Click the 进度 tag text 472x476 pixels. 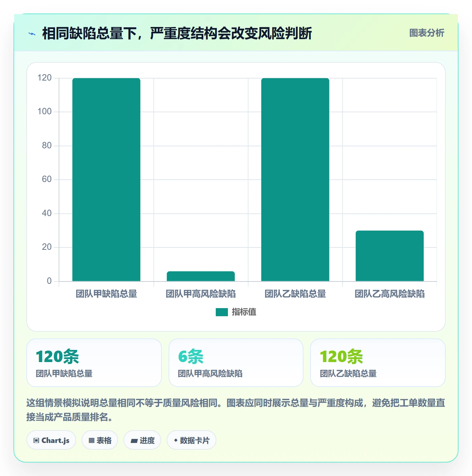click(147, 440)
